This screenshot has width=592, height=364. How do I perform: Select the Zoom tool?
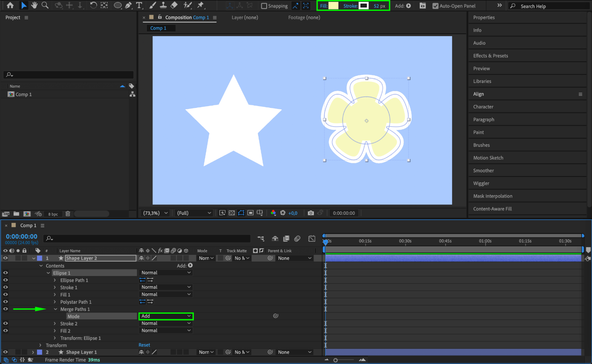coord(45,5)
